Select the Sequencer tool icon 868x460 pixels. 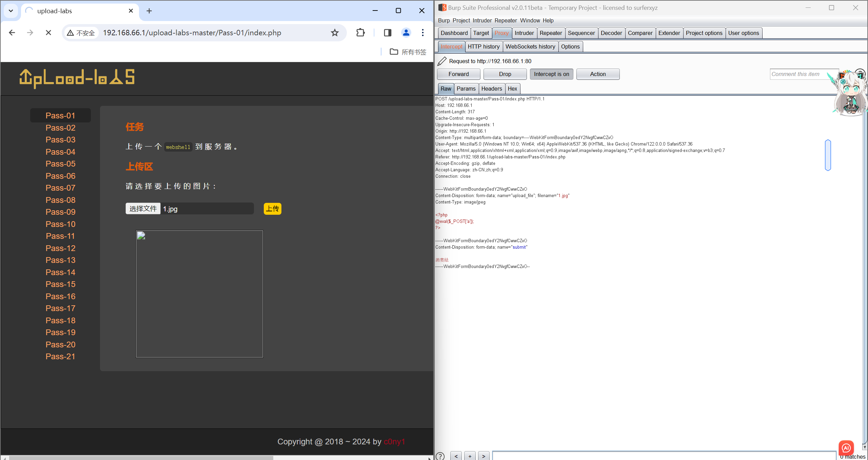581,33
